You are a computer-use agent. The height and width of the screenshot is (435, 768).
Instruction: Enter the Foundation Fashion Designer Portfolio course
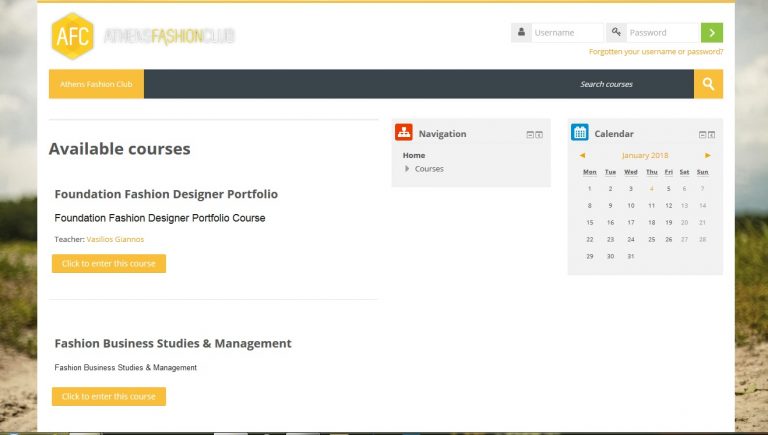click(x=109, y=264)
